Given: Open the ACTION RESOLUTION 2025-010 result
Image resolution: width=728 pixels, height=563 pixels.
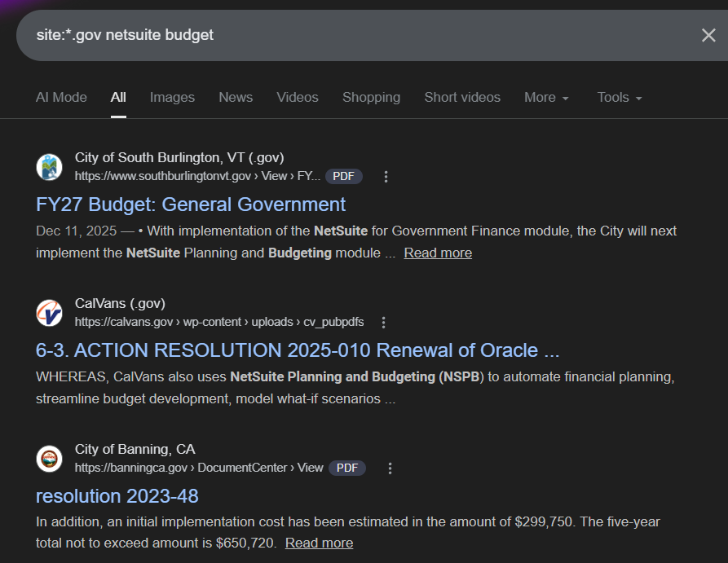Looking at the screenshot, I should pyautogui.click(x=298, y=350).
